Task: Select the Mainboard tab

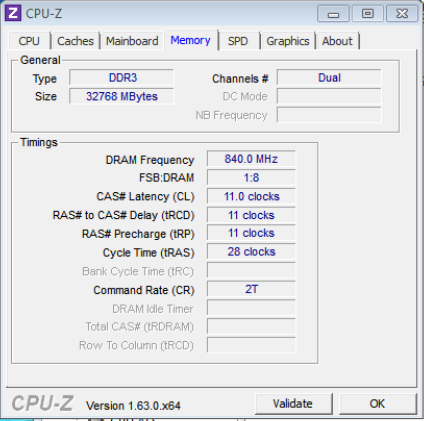Action: click(x=132, y=41)
